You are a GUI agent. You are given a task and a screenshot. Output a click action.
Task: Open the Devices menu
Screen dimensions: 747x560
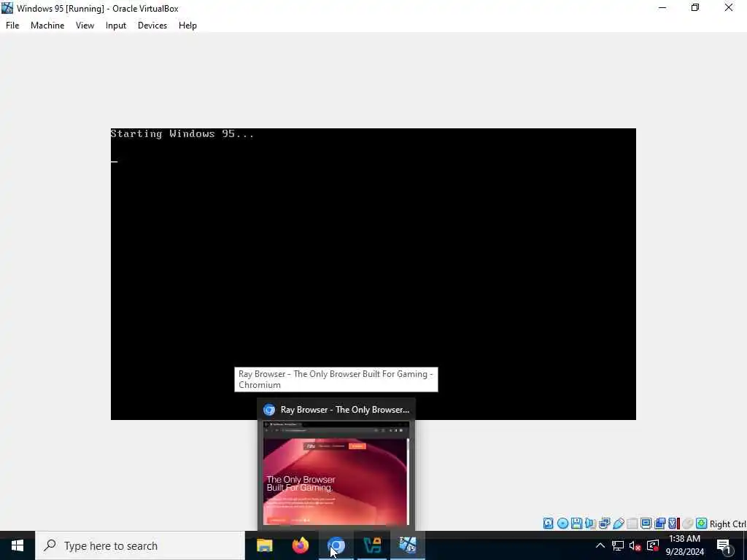click(x=152, y=26)
